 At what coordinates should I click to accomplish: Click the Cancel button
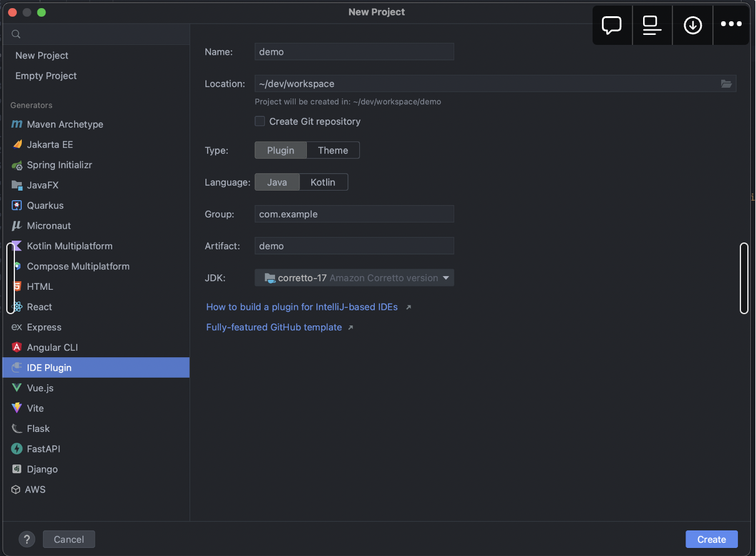pyautogui.click(x=69, y=539)
